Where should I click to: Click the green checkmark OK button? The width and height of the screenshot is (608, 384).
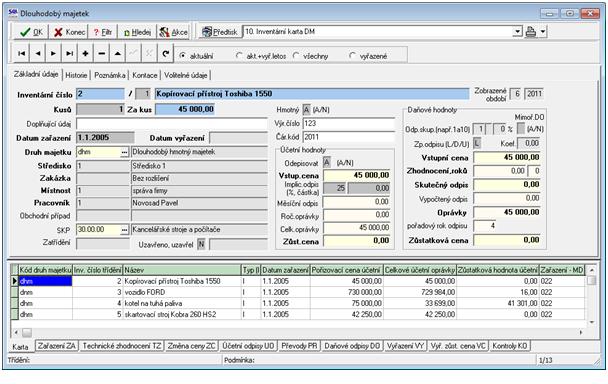[31, 32]
